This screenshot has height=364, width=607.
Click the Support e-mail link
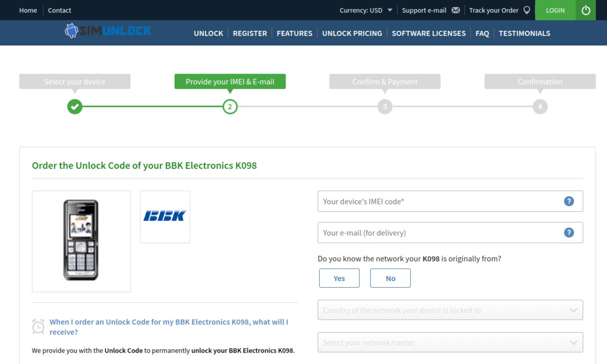coord(424,10)
